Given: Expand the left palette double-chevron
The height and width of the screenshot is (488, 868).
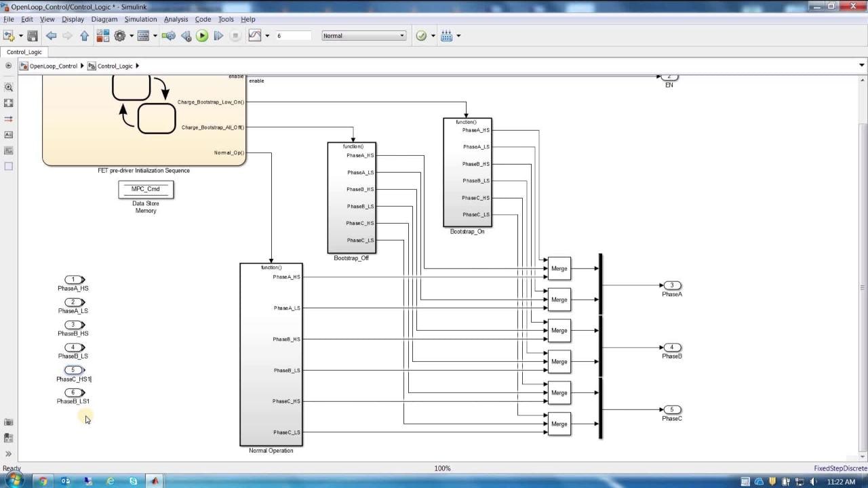Looking at the screenshot, I should pos(8,453).
